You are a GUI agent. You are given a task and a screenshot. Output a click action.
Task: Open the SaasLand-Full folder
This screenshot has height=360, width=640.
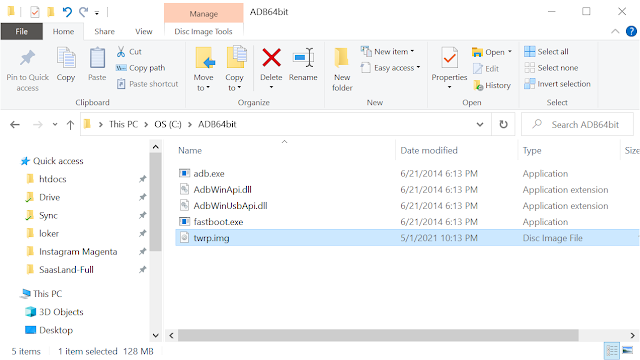point(66,270)
